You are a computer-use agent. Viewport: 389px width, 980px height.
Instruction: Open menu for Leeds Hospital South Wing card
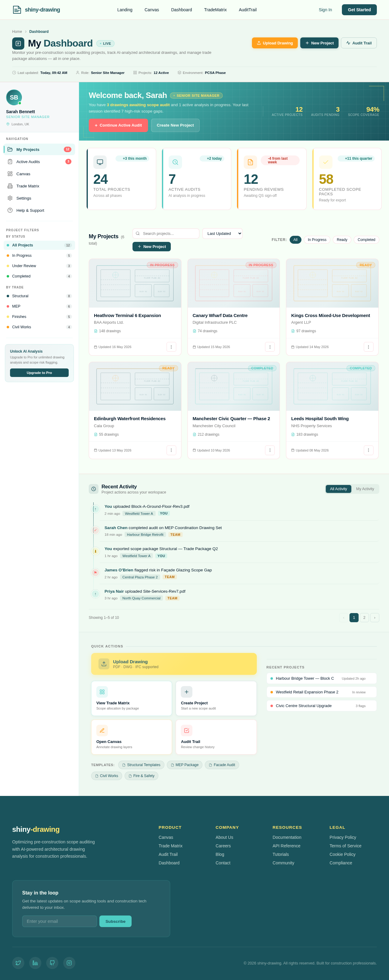tap(368, 450)
